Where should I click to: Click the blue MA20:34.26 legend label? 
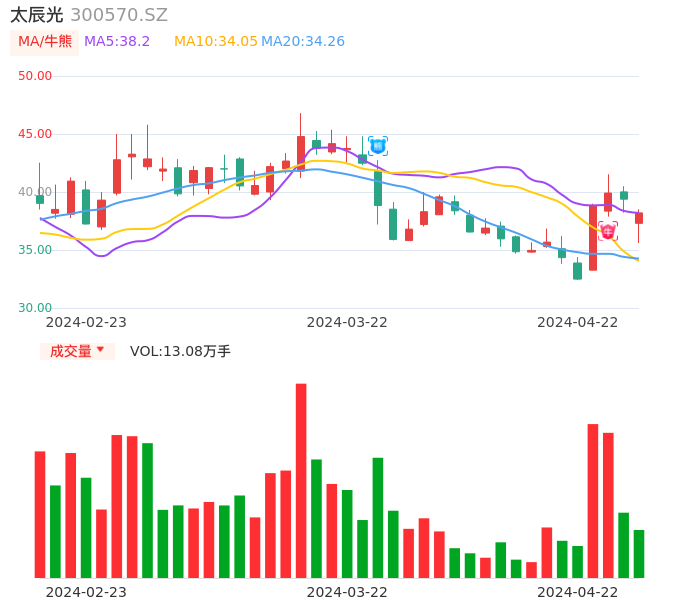(303, 42)
